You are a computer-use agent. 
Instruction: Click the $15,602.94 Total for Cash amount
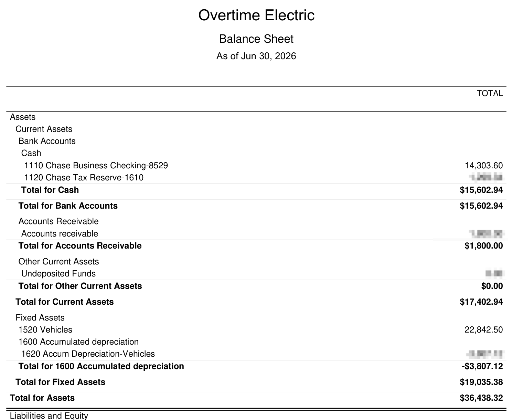pos(481,190)
